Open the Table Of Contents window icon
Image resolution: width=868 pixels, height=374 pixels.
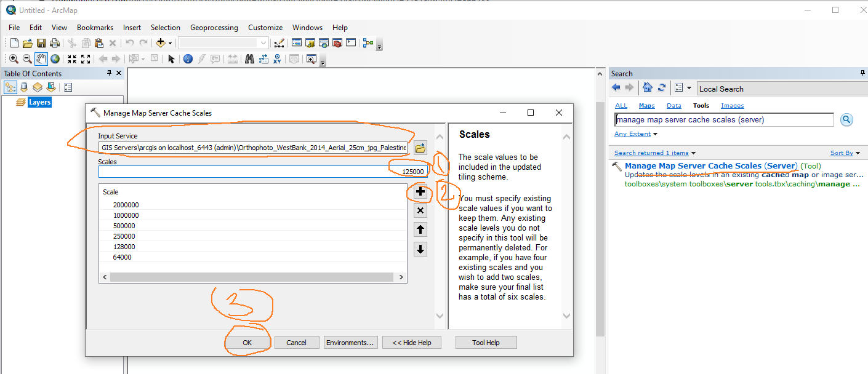pyautogui.click(x=297, y=43)
